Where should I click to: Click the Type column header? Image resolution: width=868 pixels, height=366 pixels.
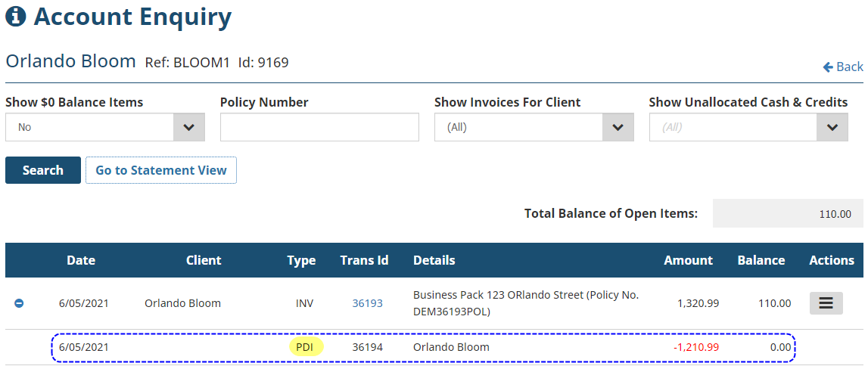[301, 260]
